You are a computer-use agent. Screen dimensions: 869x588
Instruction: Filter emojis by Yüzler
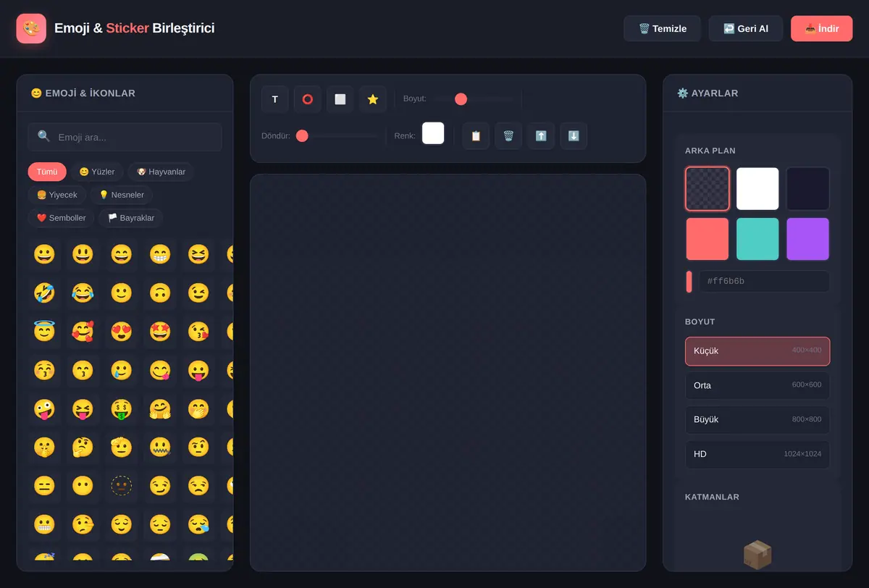coord(97,172)
